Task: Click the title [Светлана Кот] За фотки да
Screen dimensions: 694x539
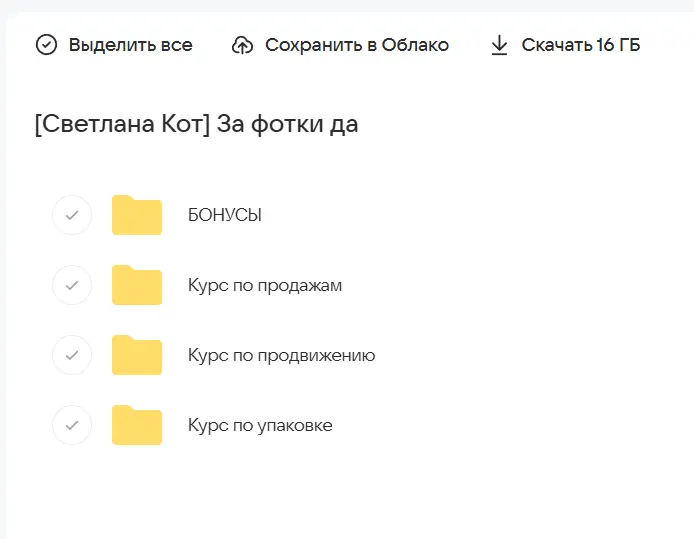Action: [x=196, y=125]
